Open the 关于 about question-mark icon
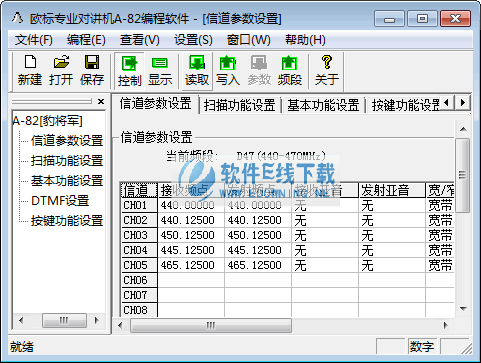The height and width of the screenshot is (363, 481). (x=327, y=71)
